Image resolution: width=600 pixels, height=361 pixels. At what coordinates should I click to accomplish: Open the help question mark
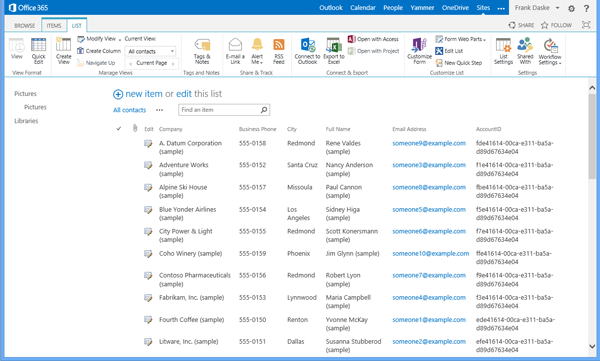[586, 8]
